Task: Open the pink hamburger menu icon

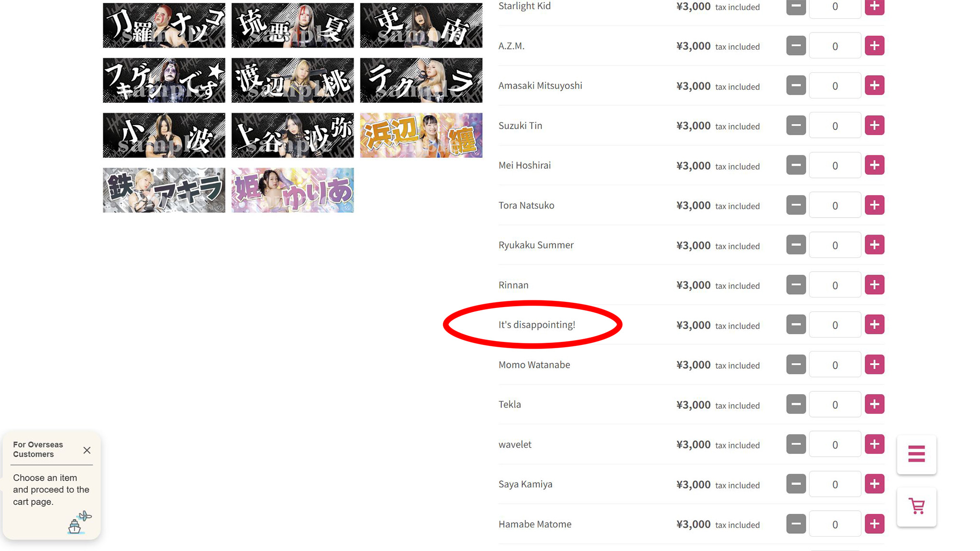Action: [x=916, y=454]
